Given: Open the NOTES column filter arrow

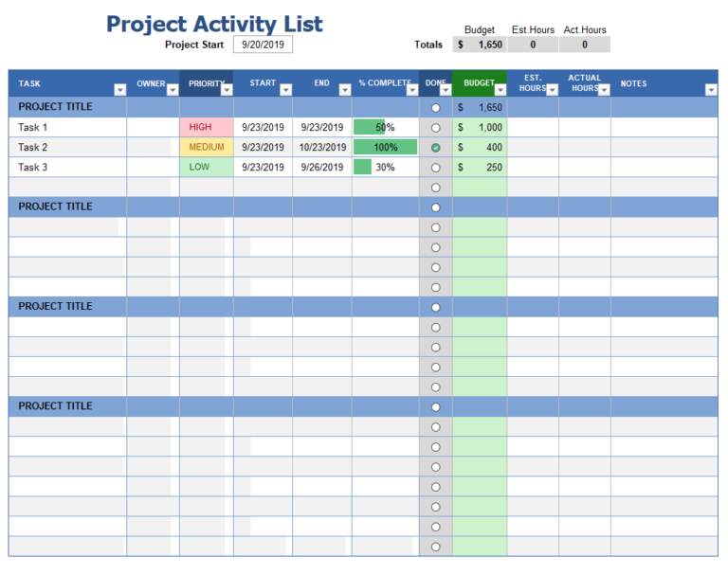Looking at the screenshot, I should click(x=711, y=90).
